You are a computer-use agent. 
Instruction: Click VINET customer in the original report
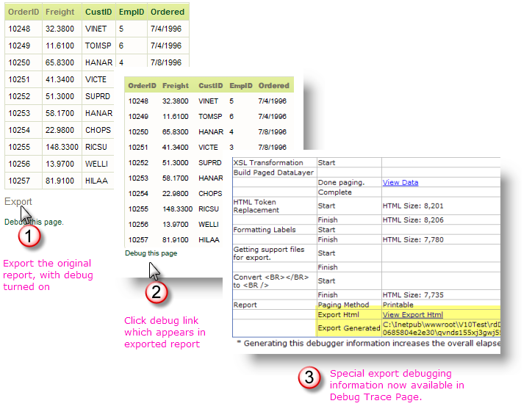coord(96,29)
